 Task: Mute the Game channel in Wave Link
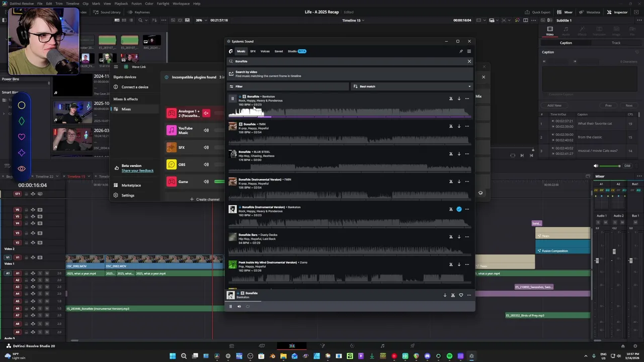206,182
